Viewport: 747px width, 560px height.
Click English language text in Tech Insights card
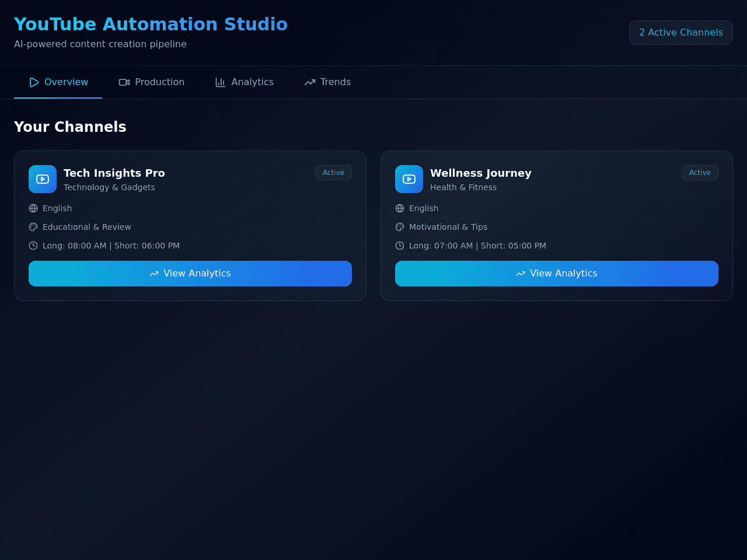tap(57, 208)
